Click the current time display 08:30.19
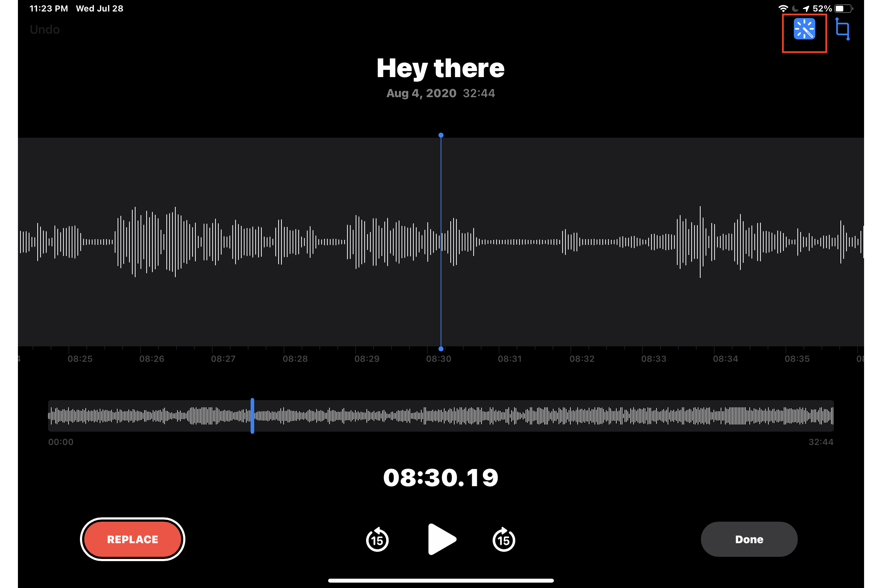The height and width of the screenshot is (588, 882). pyautogui.click(x=441, y=476)
